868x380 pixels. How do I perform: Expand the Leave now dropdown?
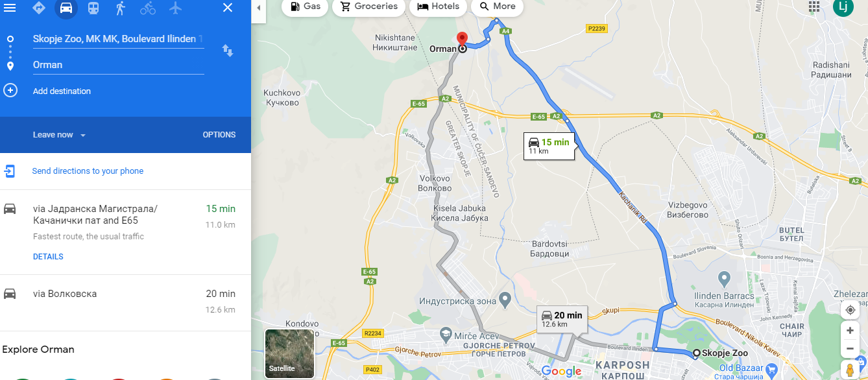click(60, 135)
